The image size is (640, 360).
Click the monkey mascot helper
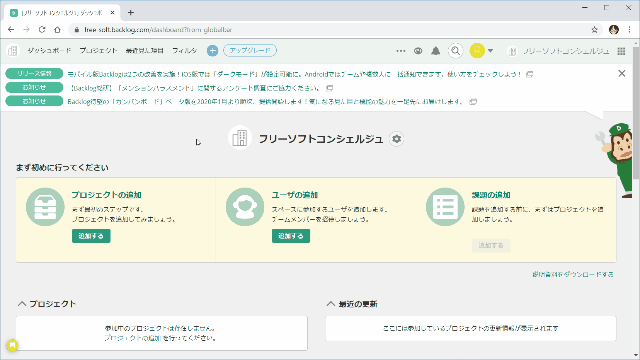(616, 160)
